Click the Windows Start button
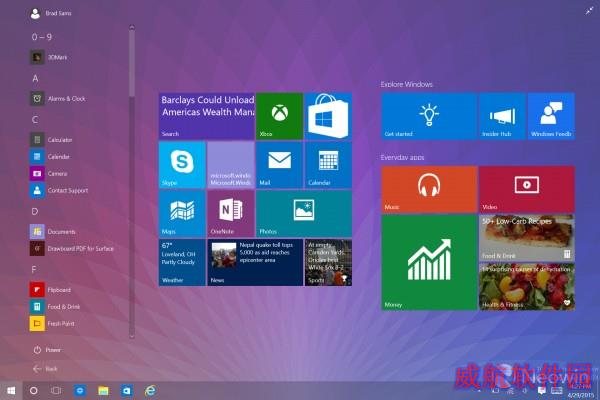 tap(11, 390)
